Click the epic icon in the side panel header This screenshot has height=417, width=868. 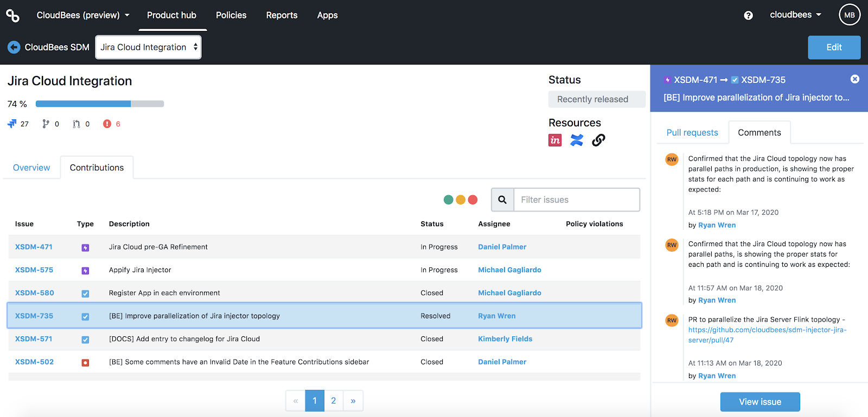point(667,80)
